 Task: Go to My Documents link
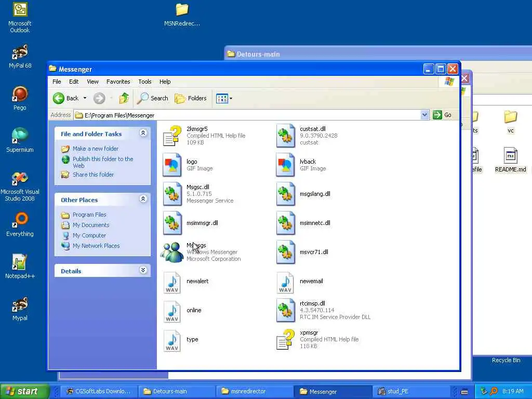90,225
